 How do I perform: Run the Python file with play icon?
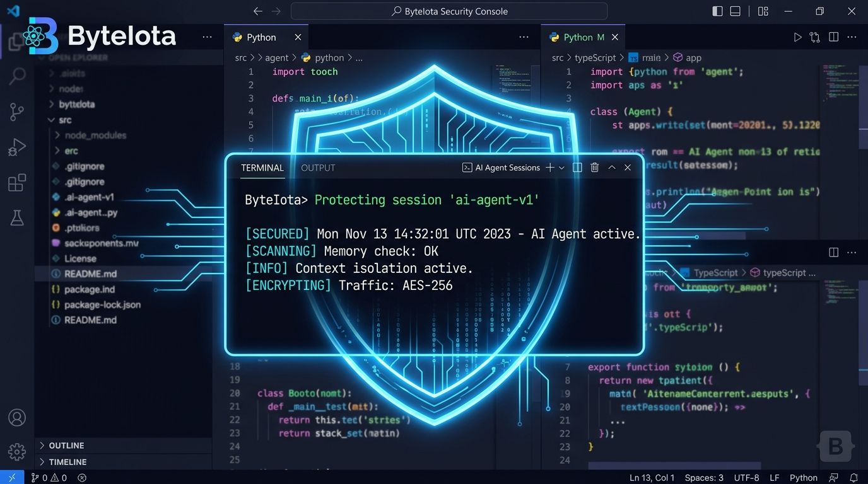[797, 37]
